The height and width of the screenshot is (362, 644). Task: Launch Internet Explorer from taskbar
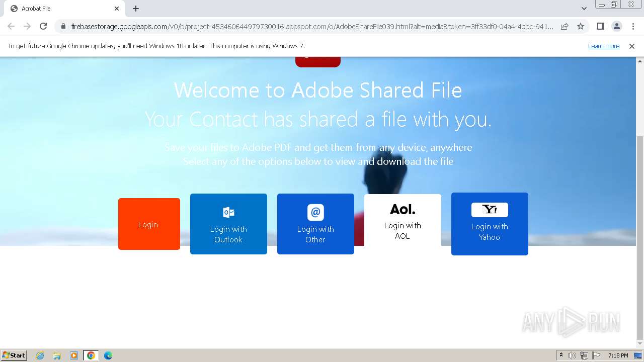[x=40, y=355]
